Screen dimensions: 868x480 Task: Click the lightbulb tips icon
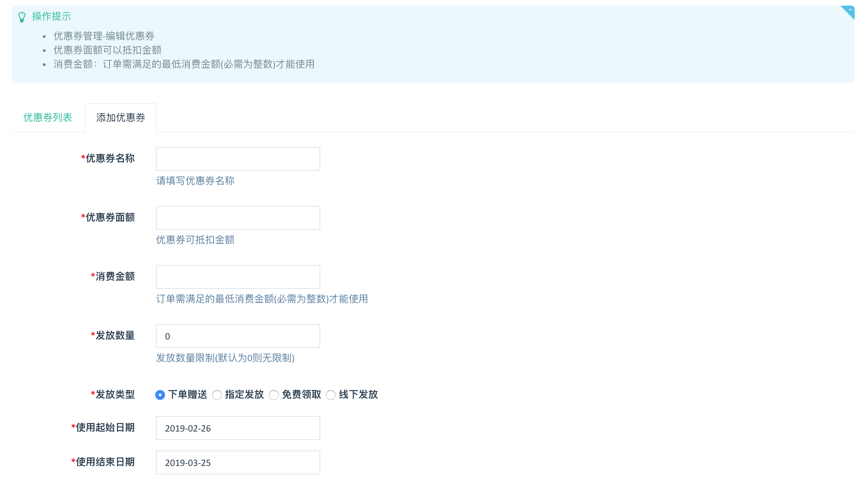click(x=22, y=17)
